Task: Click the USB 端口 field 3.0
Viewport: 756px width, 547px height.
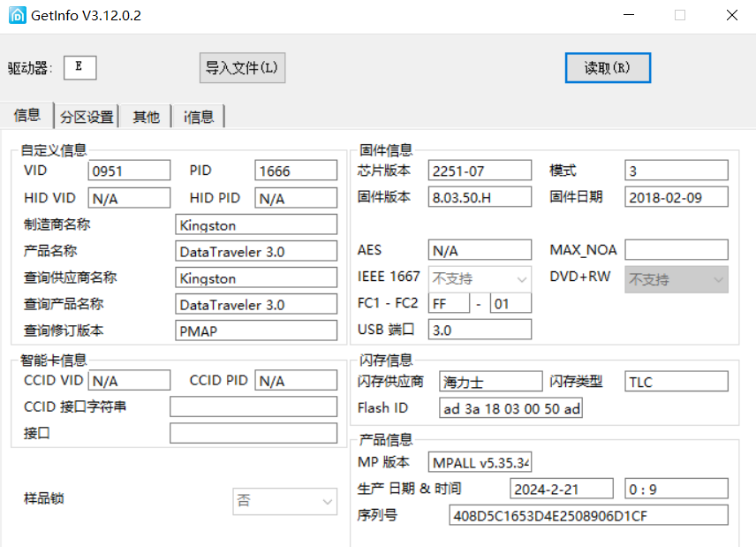Action: (480, 330)
